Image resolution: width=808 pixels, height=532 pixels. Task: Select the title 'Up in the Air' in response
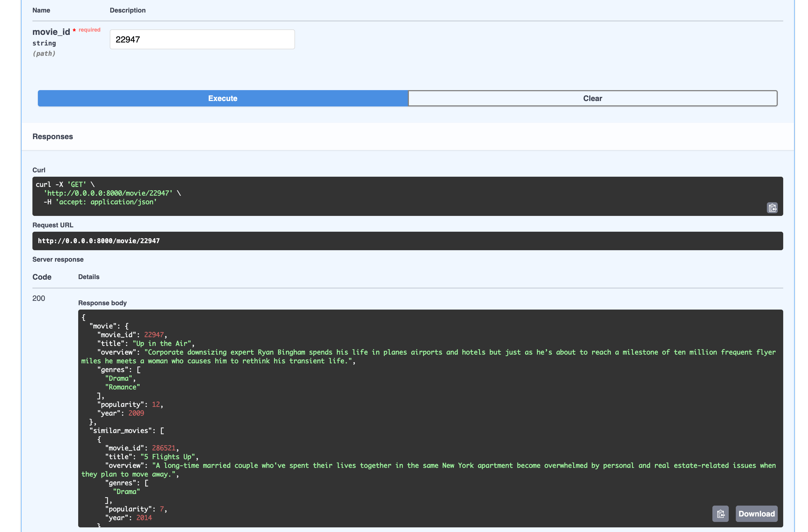pyautogui.click(x=161, y=343)
